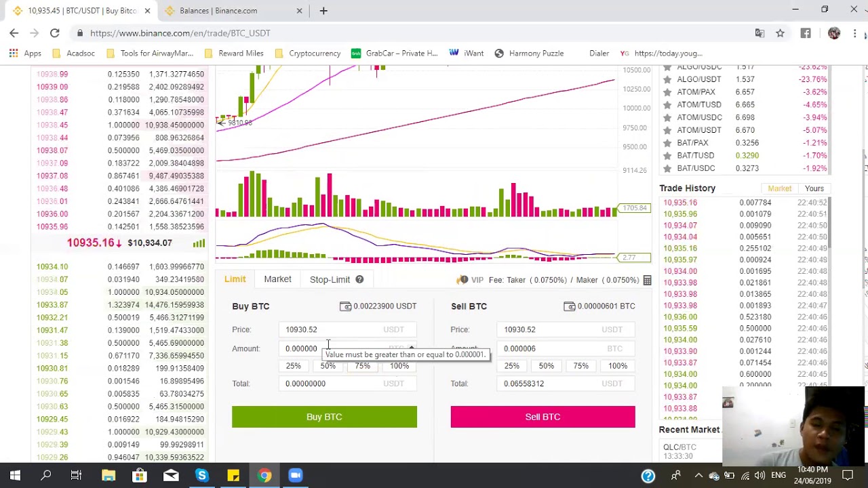Click the Sell BTC Total input field
The image size is (868, 488).
567,384
